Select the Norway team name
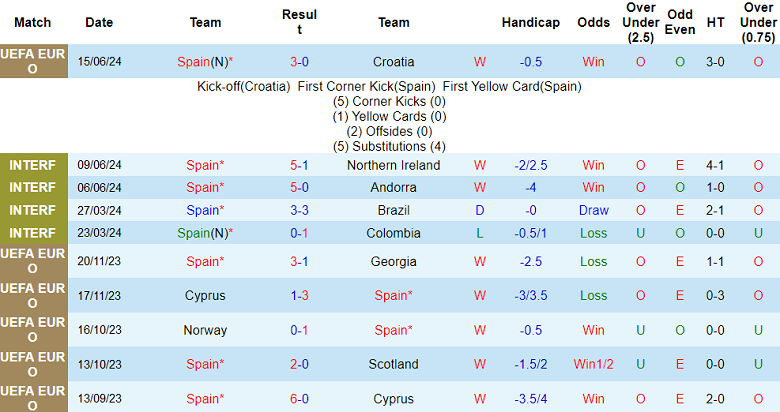Screen dimensions: 780x412 pyautogui.click(x=205, y=330)
